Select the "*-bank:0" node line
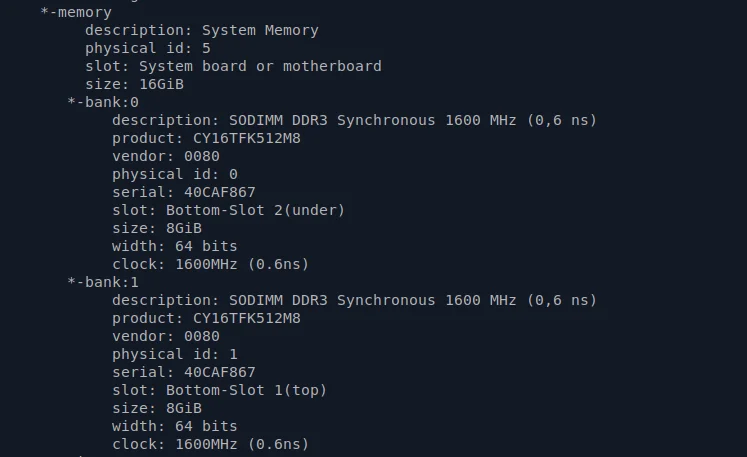The height and width of the screenshot is (457, 747). [x=103, y=102]
